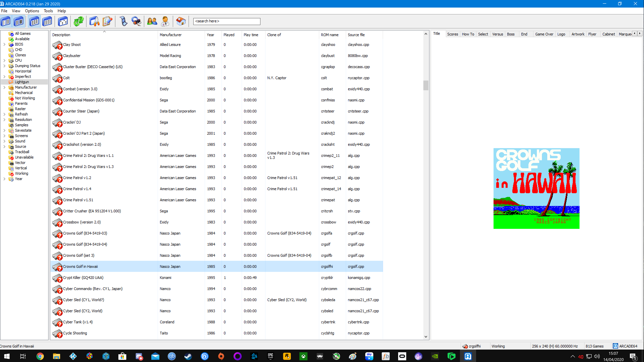Switch to the Artwork tab
This screenshot has width=644, height=362.
578,34
